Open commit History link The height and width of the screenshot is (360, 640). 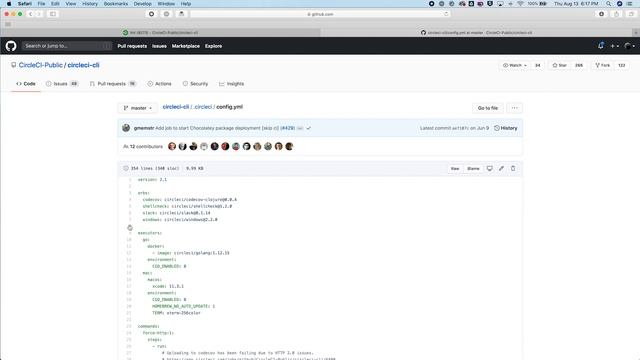[506, 128]
